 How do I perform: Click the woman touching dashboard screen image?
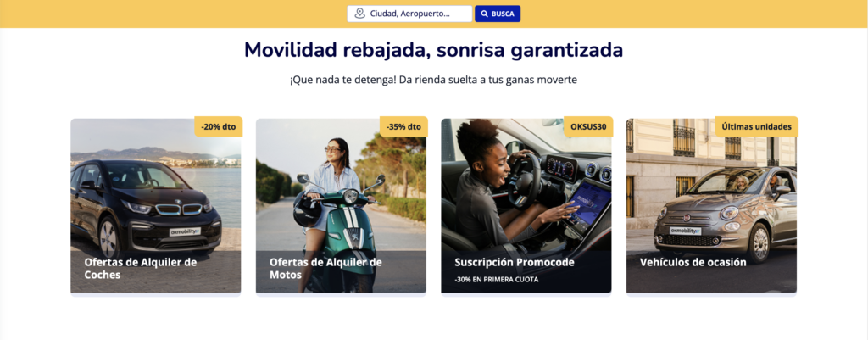pos(526,188)
